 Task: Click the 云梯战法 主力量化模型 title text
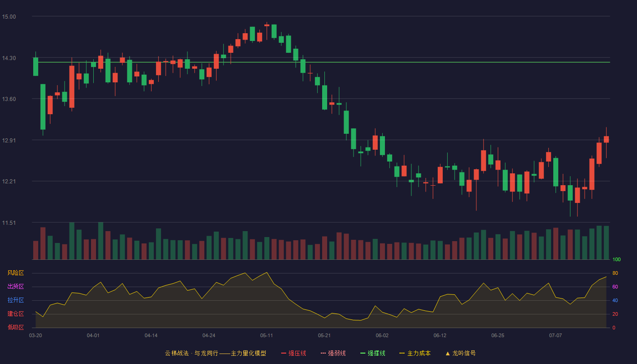[215, 353]
